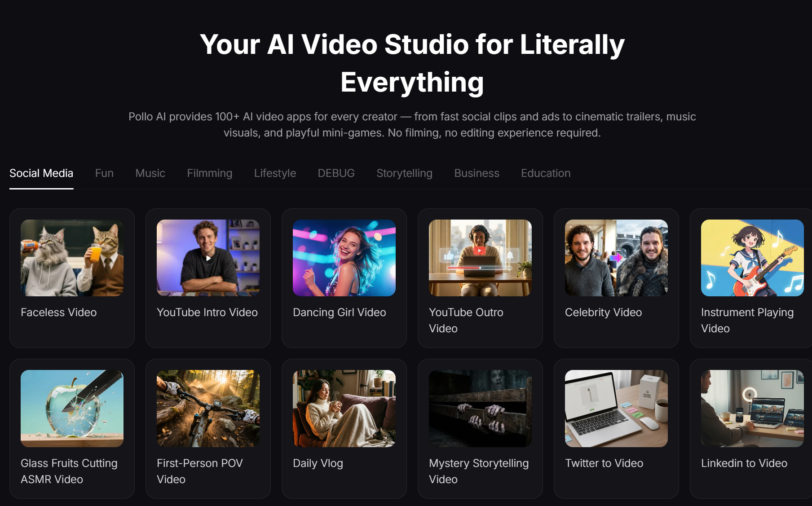Screen dimensions: 812x506
Task: Click the play icon on YouTube Intro Video
Action: coord(207,258)
